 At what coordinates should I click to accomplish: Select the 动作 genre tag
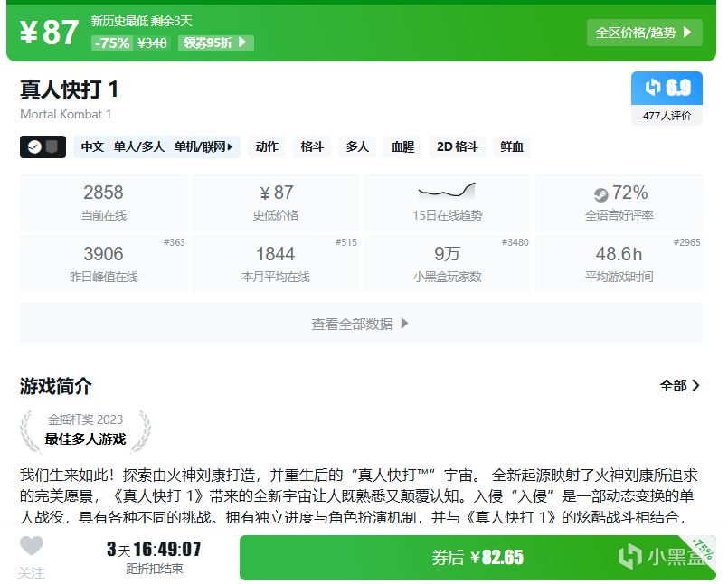267,146
